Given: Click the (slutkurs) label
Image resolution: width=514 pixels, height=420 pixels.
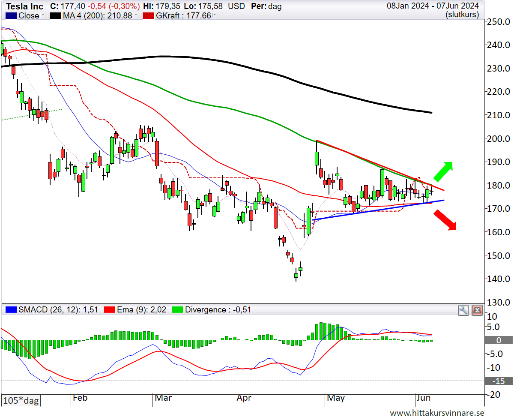Looking at the screenshot, I should point(462,15).
